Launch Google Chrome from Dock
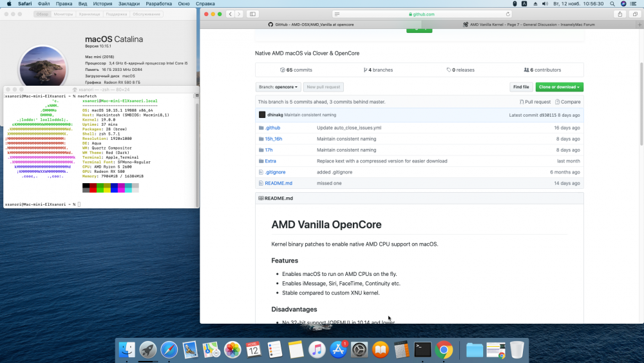644x363 pixels. [444, 350]
